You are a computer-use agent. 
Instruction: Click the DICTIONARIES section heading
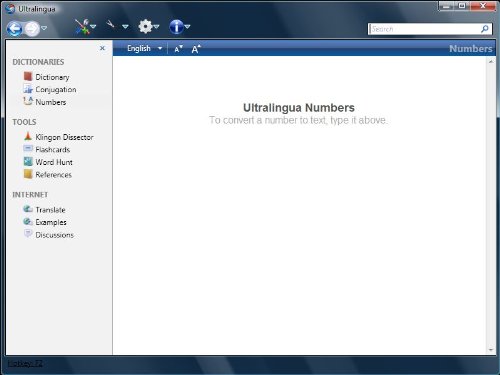[x=38, y=62]
